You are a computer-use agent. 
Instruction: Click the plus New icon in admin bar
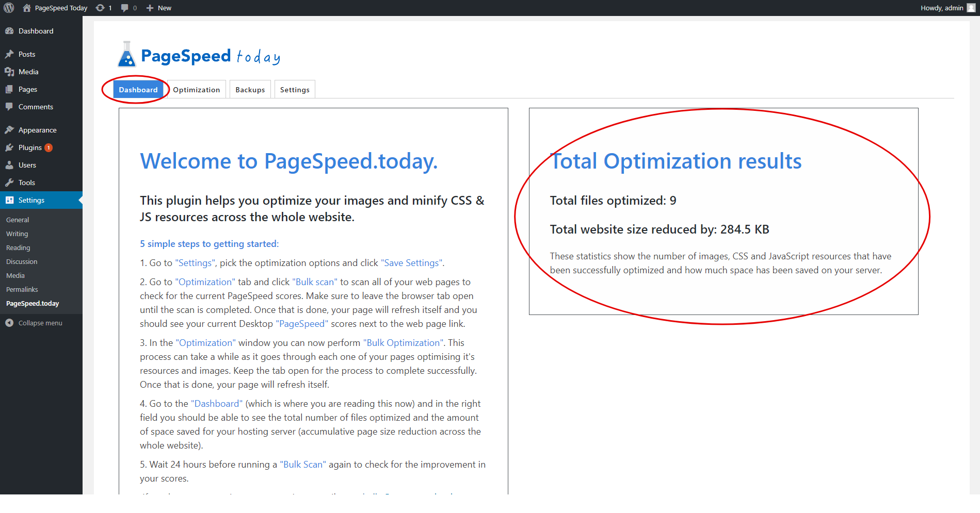tap(150, 8)
